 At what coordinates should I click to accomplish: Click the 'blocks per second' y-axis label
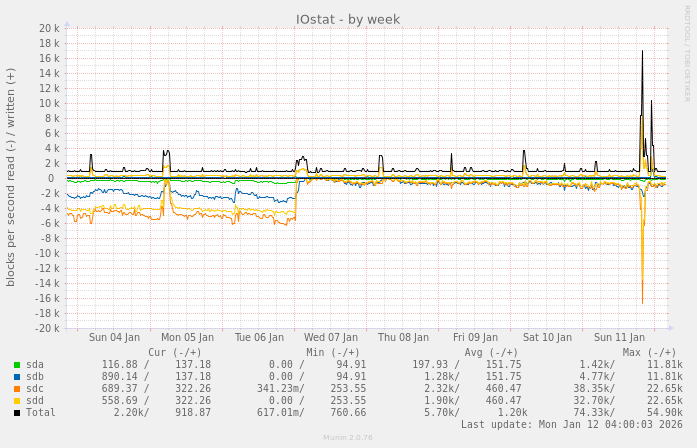tap(11, 178)
